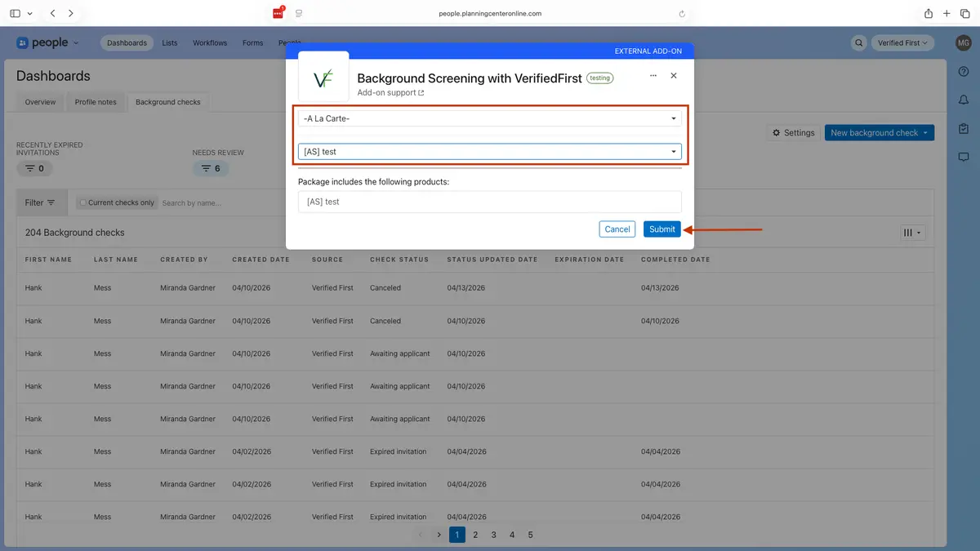Click the Canceled status dated 04/13/2026
The height and width of the screenshot is (551, 980).
coord(385,288)
